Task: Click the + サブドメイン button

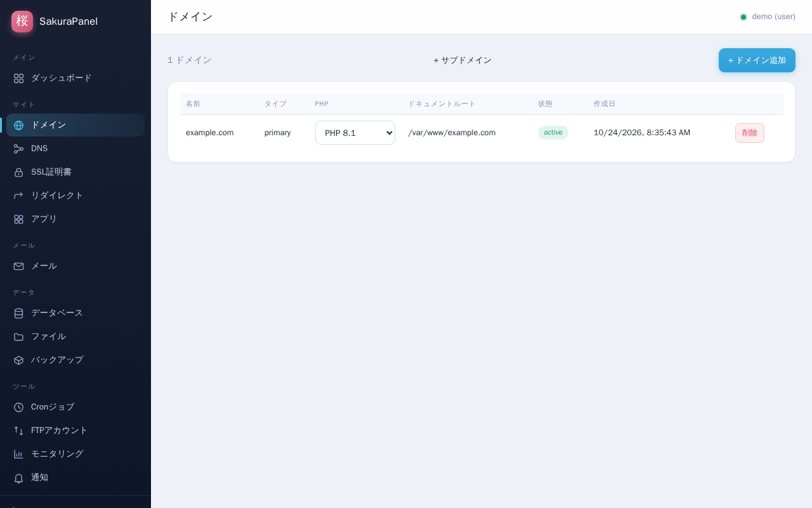Action: tap(462, 60)
